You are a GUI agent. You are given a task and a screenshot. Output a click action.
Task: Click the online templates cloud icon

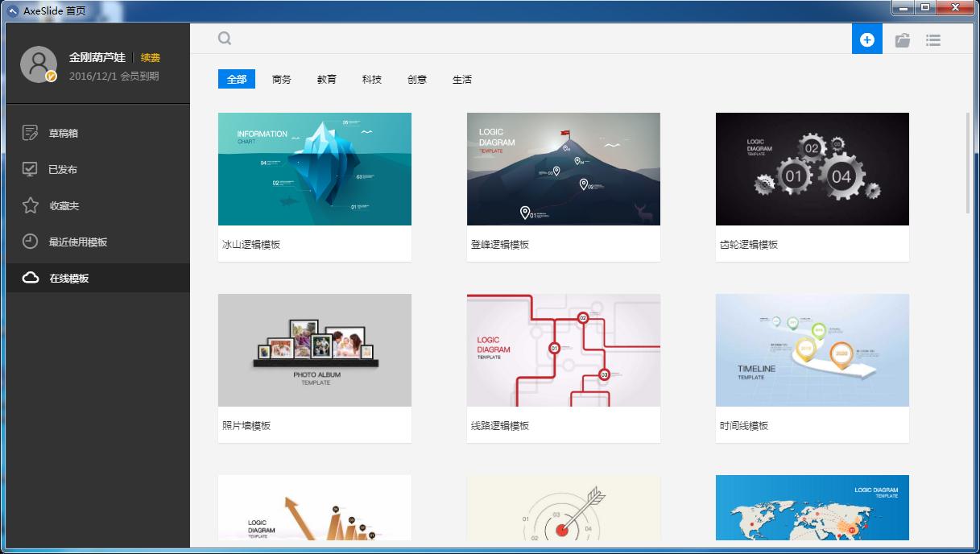[x=31, y=278]
